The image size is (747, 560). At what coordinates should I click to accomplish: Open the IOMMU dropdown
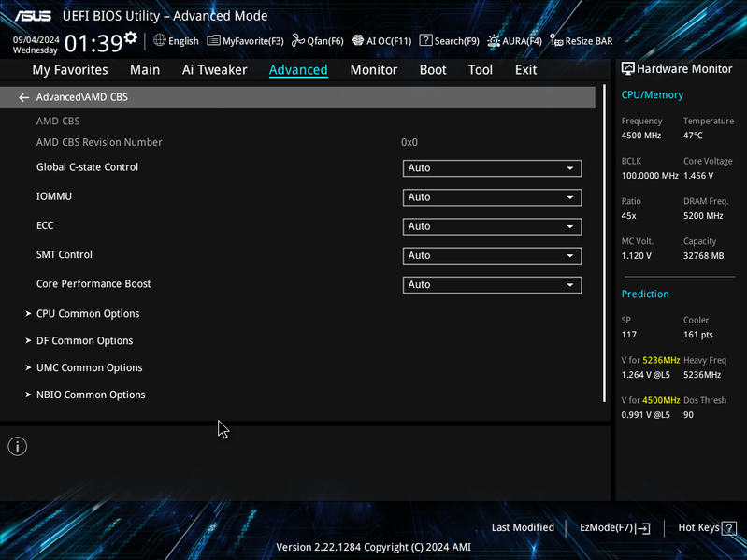click(x=492, y=197)
